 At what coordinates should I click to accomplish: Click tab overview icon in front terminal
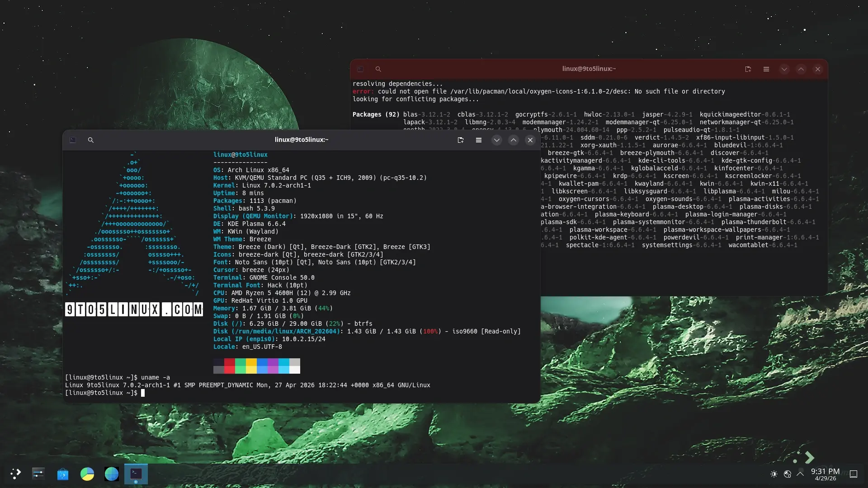[73, 140]
